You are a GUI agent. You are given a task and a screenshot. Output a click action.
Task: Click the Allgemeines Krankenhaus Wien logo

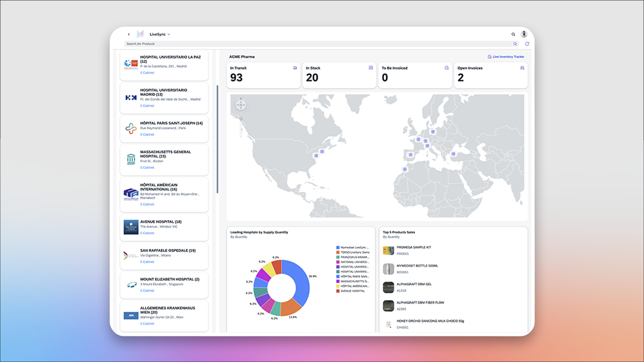131,315
